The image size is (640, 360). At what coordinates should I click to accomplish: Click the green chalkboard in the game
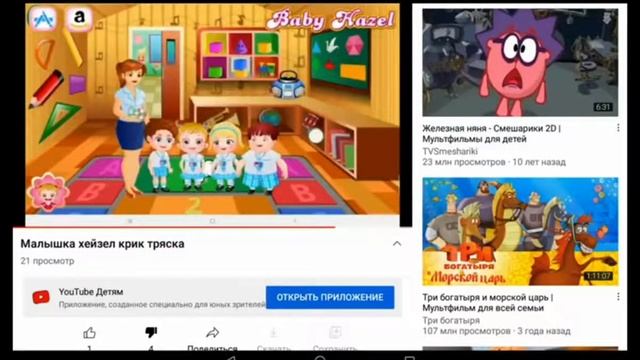click(x=340, y=59)
